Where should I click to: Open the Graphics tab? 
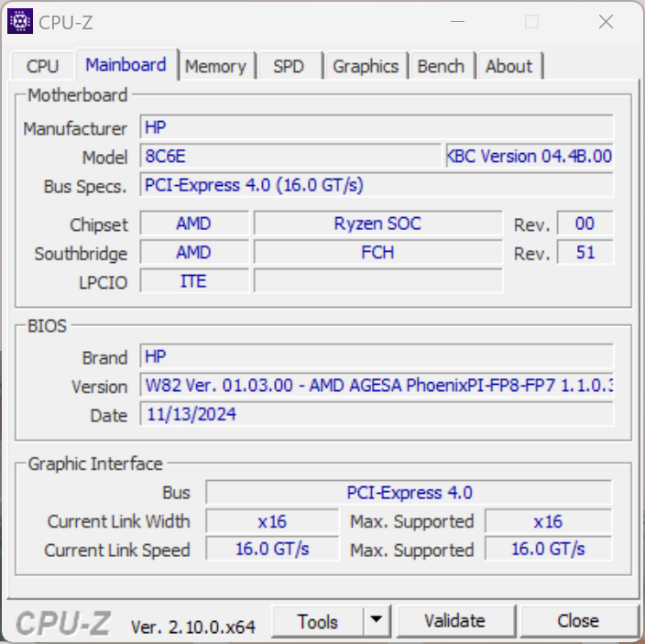[366, 66]
